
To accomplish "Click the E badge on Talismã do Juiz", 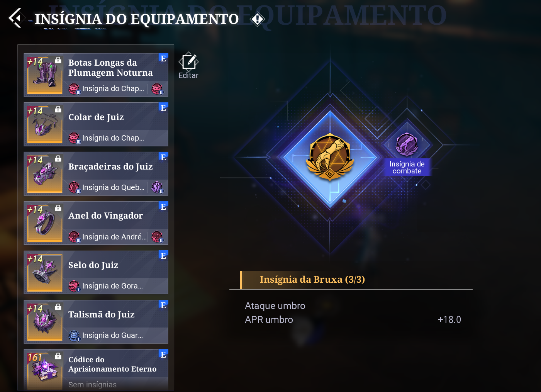I will click(x=163, y=305).
